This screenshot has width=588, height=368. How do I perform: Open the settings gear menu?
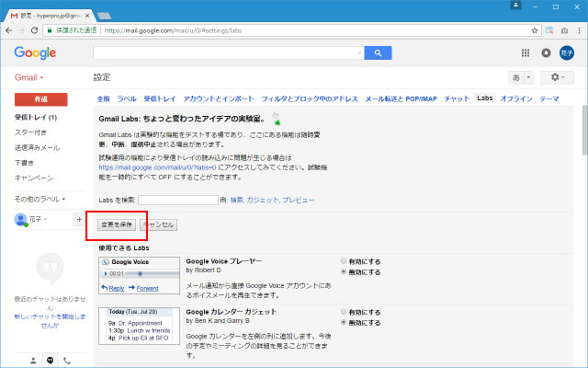pos(557,77)
